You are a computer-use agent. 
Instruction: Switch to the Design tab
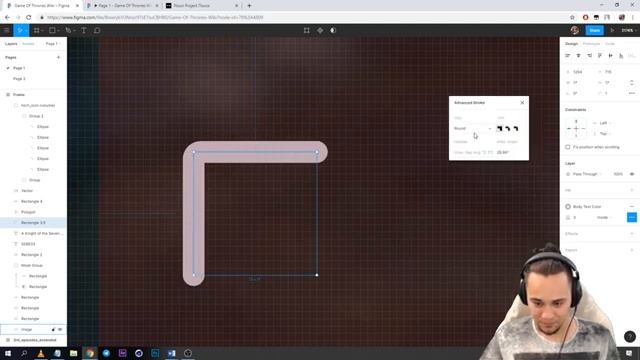pos(571,44)
